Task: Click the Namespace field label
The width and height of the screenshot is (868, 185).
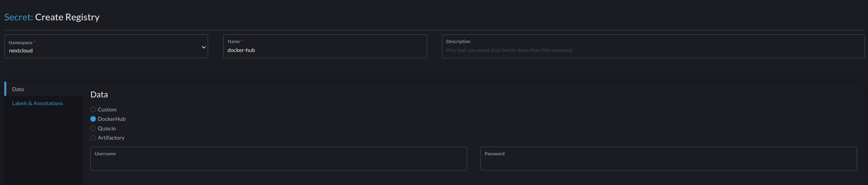Action: point(21,43)
